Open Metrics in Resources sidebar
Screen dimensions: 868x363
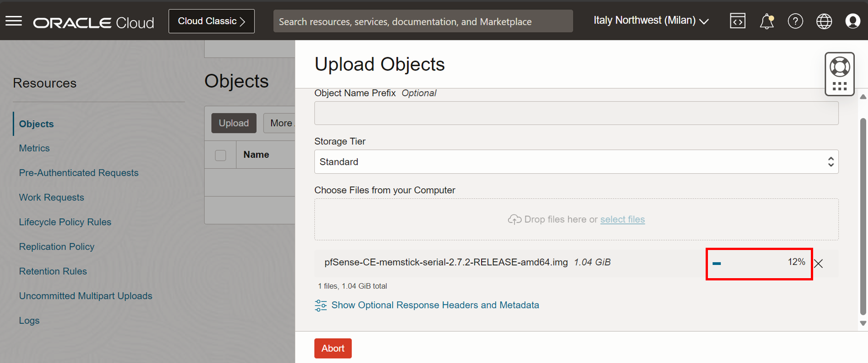(34, 148)
